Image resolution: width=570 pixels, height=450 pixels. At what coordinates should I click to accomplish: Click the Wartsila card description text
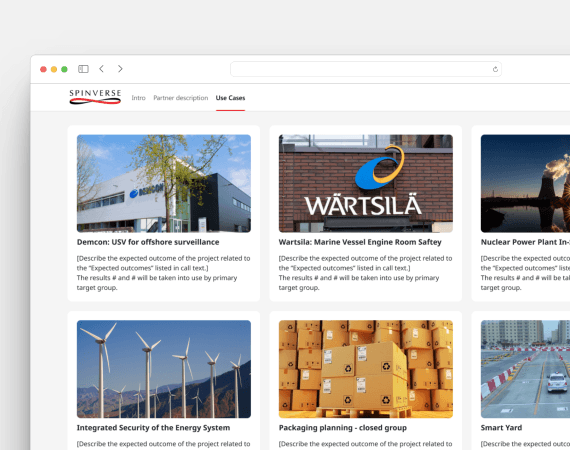coord(365,273)
